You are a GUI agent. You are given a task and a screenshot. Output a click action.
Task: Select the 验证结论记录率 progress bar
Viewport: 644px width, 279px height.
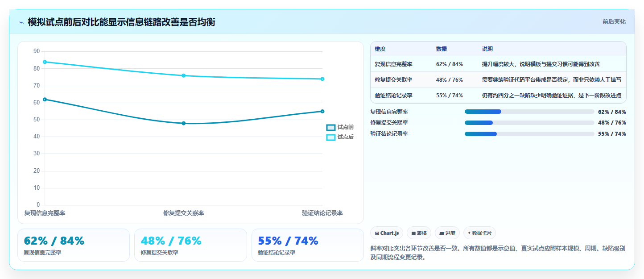pos(529,134)
